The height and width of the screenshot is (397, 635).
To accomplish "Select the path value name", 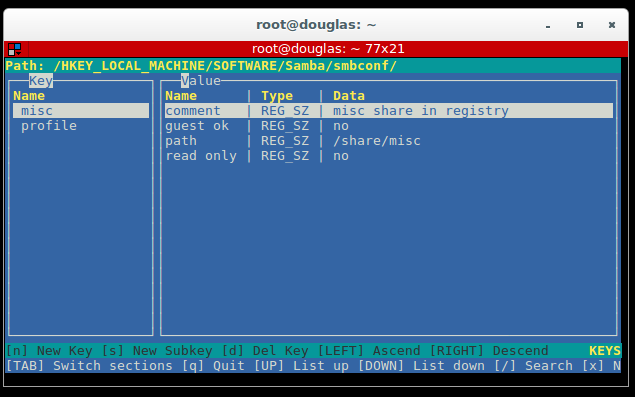I will [x=181, y=141].
